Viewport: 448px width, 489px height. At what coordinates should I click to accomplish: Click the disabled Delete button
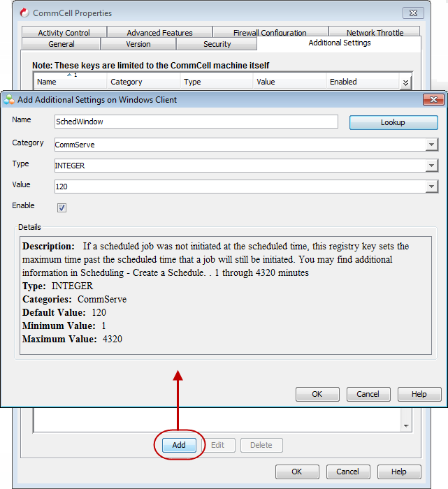(261, 445)
